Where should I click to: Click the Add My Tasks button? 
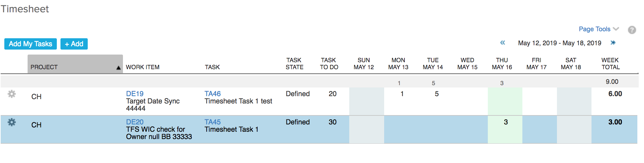[x=31, y=44]
